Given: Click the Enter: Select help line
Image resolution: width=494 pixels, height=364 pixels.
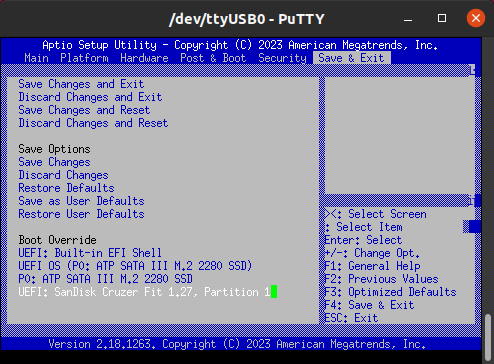Looking at the screenshot, I should pos(364,240).
